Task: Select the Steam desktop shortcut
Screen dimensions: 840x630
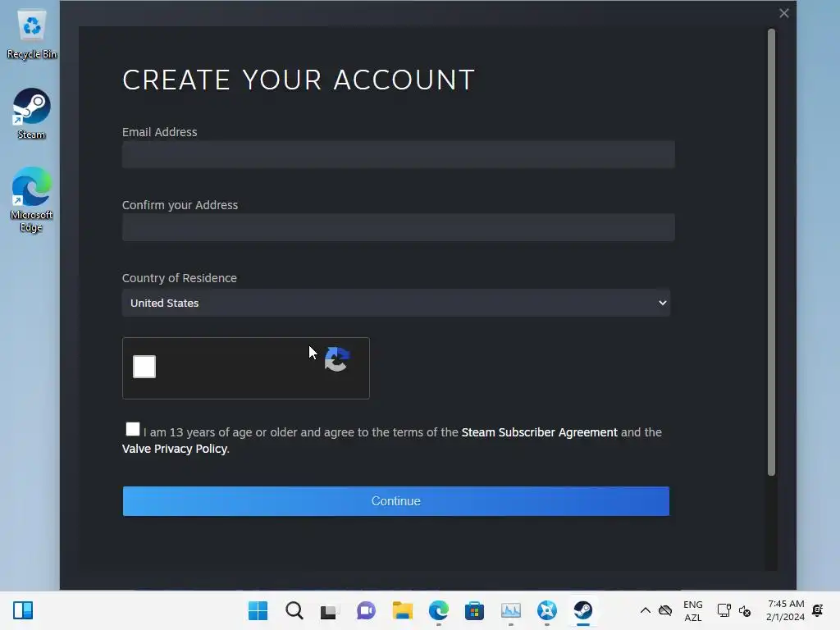Action: tap(32, 114)
